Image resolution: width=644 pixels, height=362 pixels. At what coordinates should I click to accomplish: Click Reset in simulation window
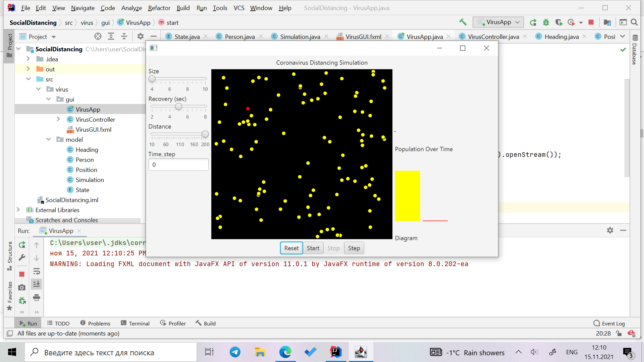point(291,248)
